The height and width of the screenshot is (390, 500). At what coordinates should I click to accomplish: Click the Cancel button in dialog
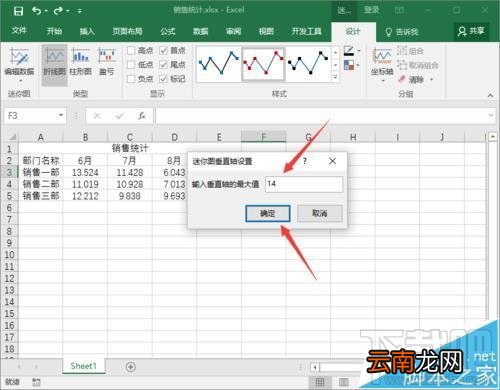click(320, 213)
